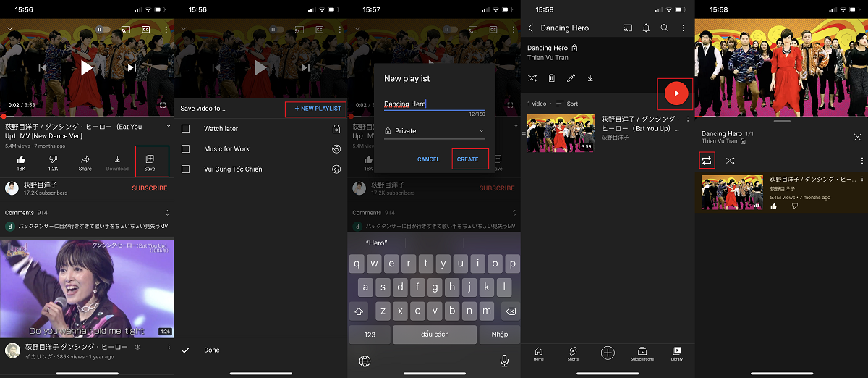Open the Library tab
The image size is (868, 378).
[x=677, y=353]
